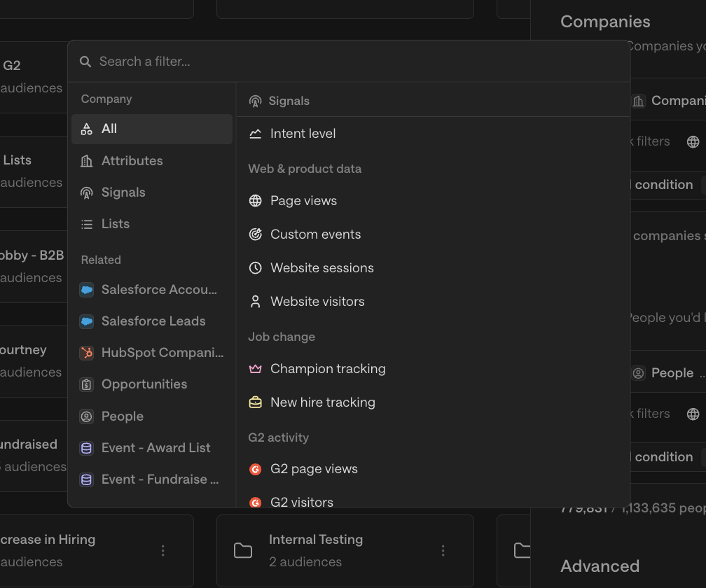Screen dimensions: 706x588
Task: Click the Champion tracking crown icon
Action: pos(255,369)
